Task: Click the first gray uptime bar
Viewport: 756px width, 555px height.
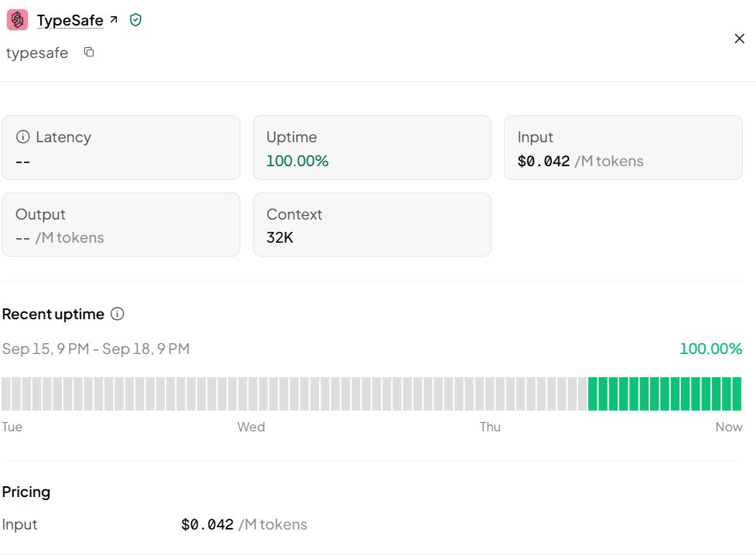Action: [x=6, y=394]
